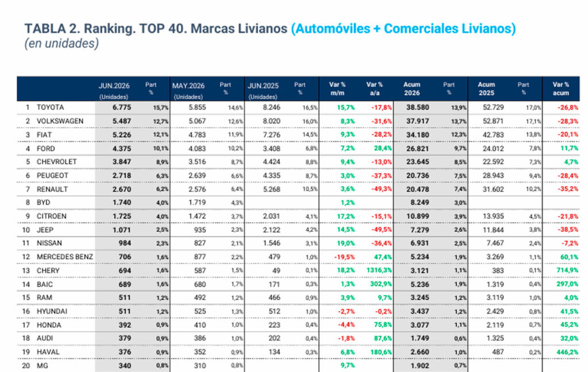
Task: Click the 'RAM' brand row label
Action: click(44, 297)
